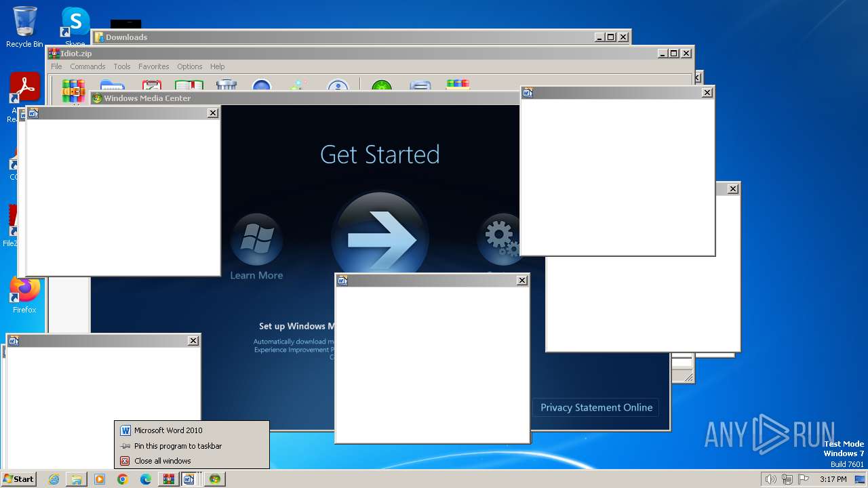Click the WinRAR Info icon

click(338, 85)
